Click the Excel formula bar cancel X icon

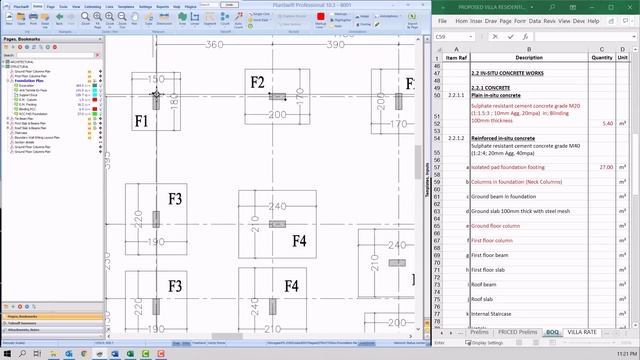click(495, 37)
